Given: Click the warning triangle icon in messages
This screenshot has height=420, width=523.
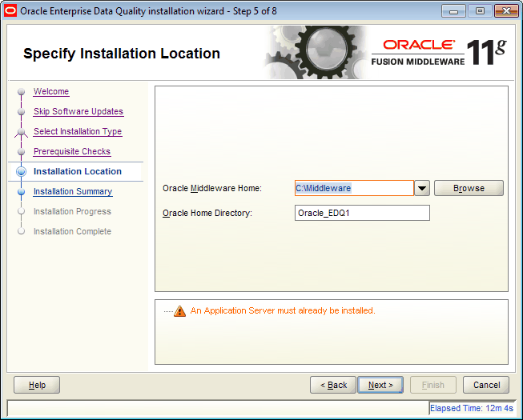Looking at the screenshot, I should click(x=179, y=311).
